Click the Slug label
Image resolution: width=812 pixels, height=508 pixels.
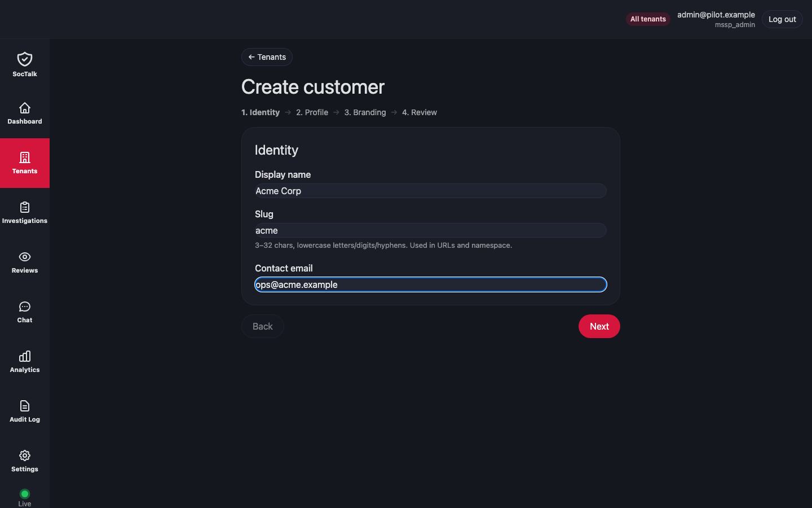click(x=264, y=214)
